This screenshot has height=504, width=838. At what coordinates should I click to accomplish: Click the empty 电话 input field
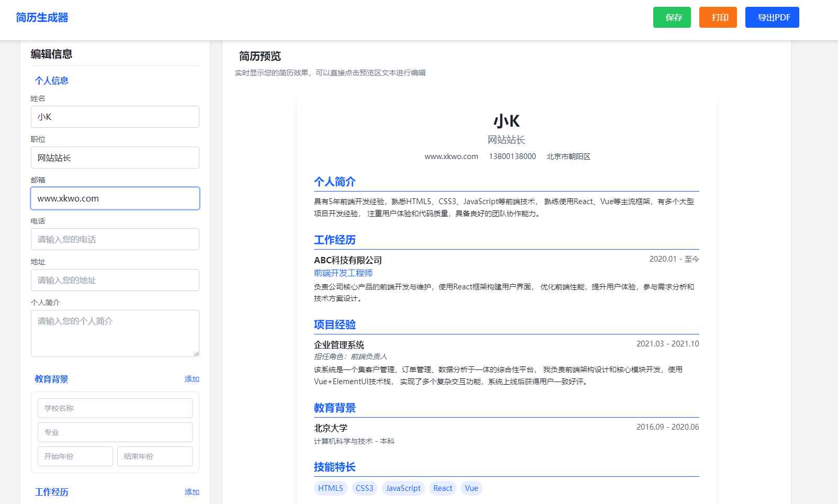coord(115,239)
